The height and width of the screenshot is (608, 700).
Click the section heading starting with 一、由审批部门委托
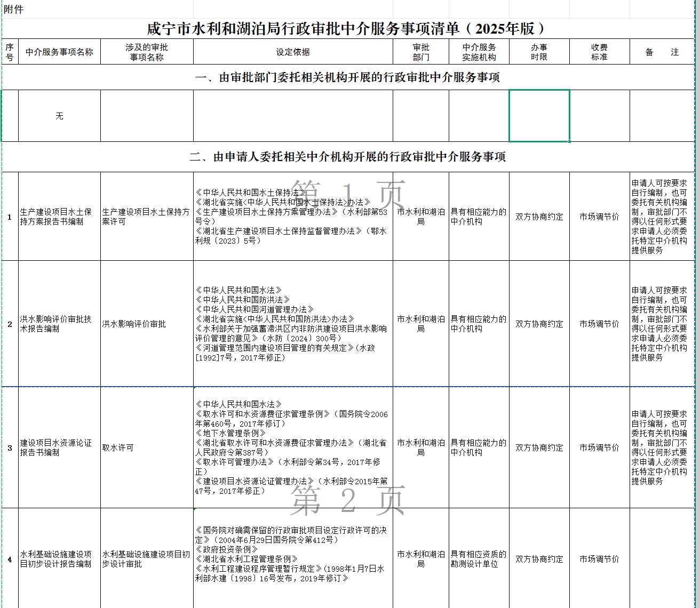pos(347,77)
